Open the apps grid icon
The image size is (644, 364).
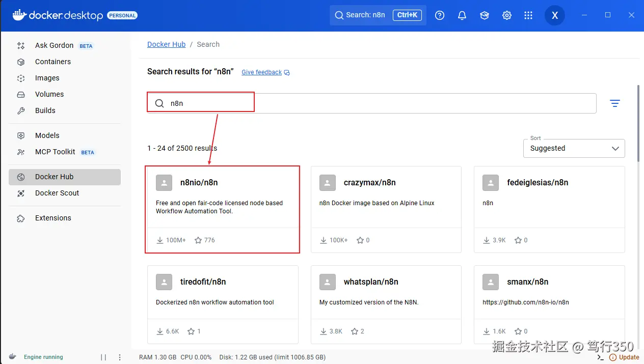tap(528, 16)
